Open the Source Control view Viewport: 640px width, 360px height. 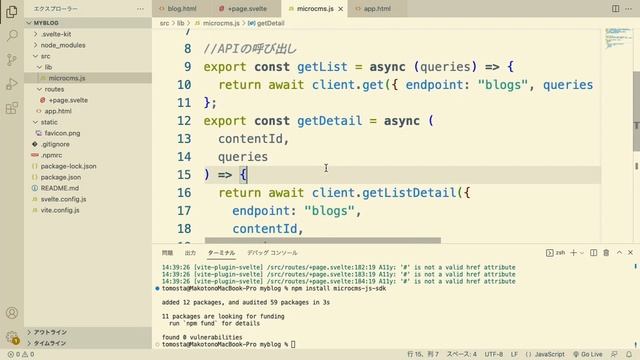coord(12,60)
